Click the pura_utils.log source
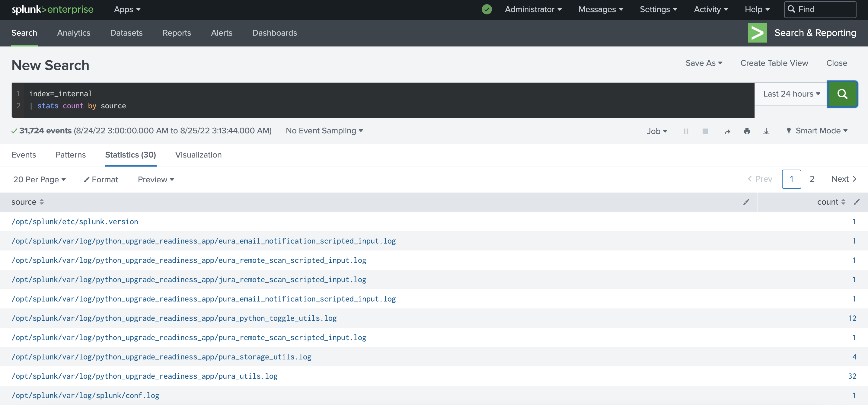868x405 pixels. point(145,376)
